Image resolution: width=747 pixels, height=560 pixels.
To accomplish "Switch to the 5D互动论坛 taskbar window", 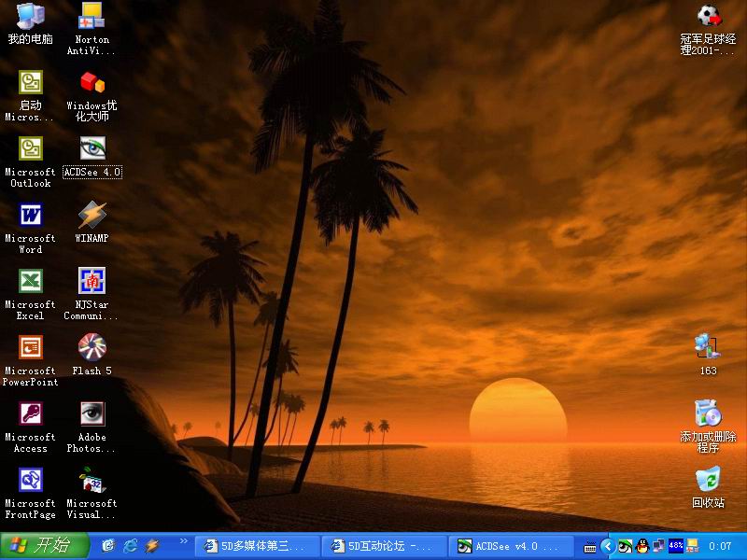I will (x=382, y=546).
